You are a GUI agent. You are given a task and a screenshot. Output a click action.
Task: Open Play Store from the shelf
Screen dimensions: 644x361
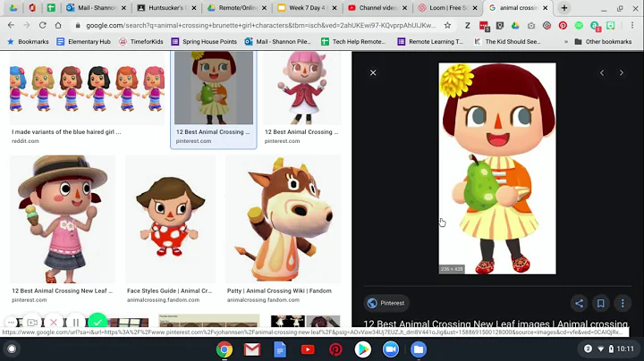tap(362, 349)
